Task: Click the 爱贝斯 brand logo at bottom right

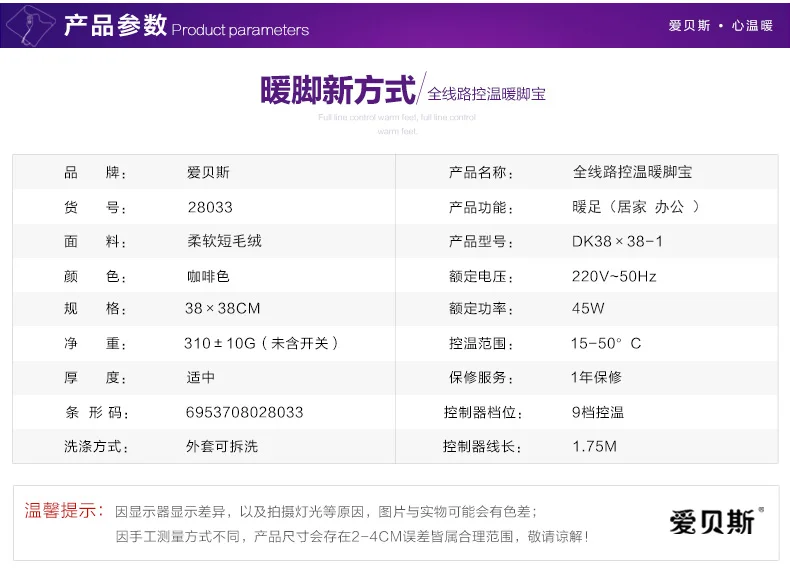Action: (x=716, y=522)
